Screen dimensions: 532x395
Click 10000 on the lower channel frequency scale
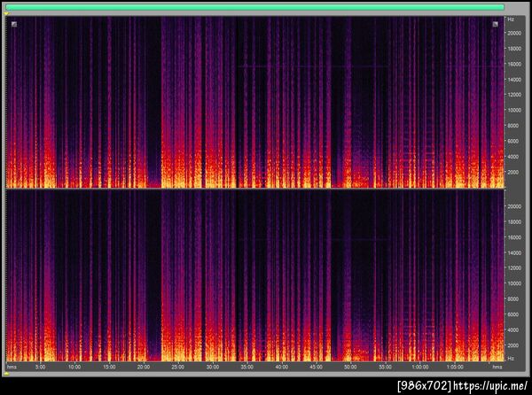point(514,283)
